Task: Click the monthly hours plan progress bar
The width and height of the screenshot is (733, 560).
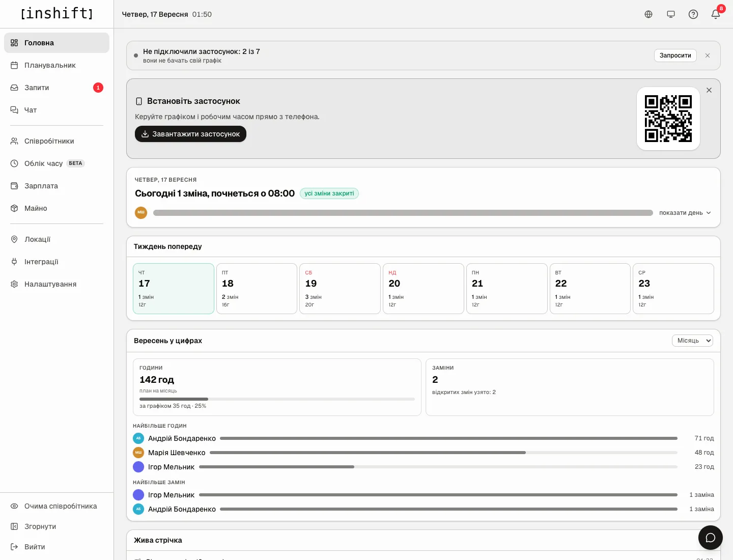Action: coord(277,399)
